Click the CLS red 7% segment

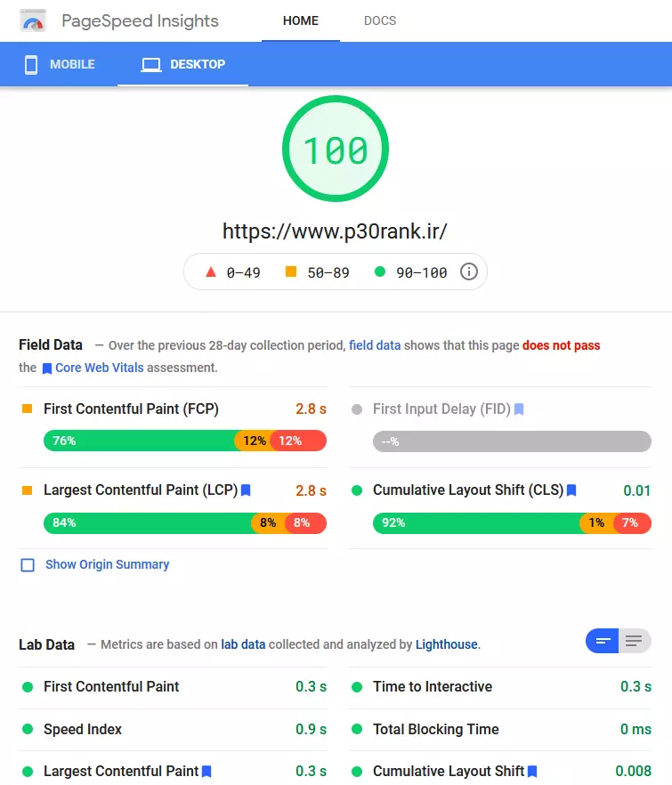click(633, 522)
